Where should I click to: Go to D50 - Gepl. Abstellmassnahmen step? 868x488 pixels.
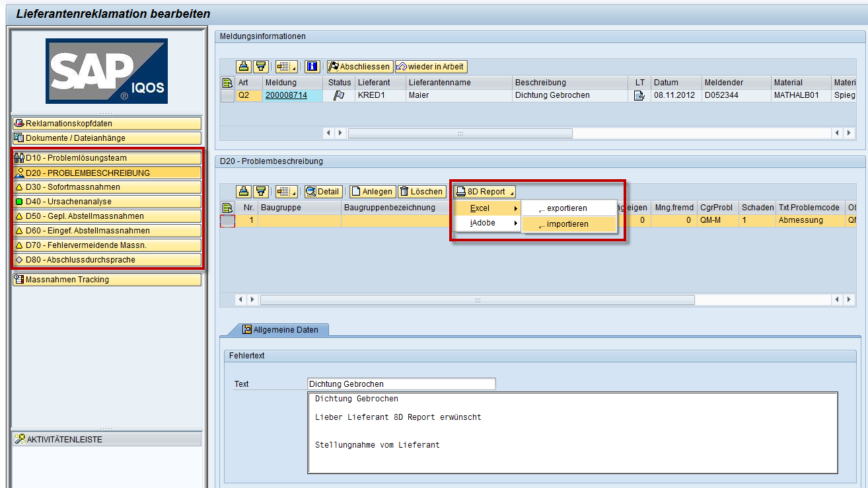click(106, 216)
